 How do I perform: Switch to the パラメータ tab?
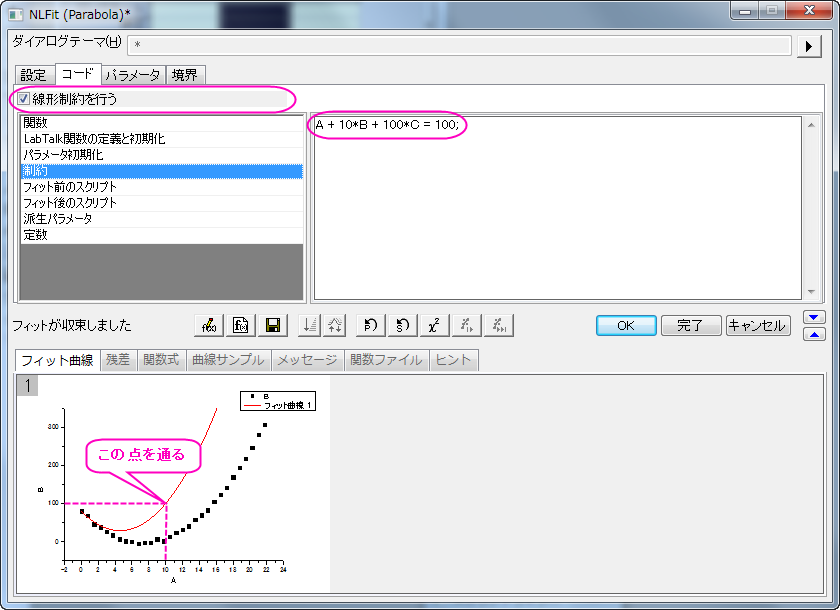(x=133, y=75)
